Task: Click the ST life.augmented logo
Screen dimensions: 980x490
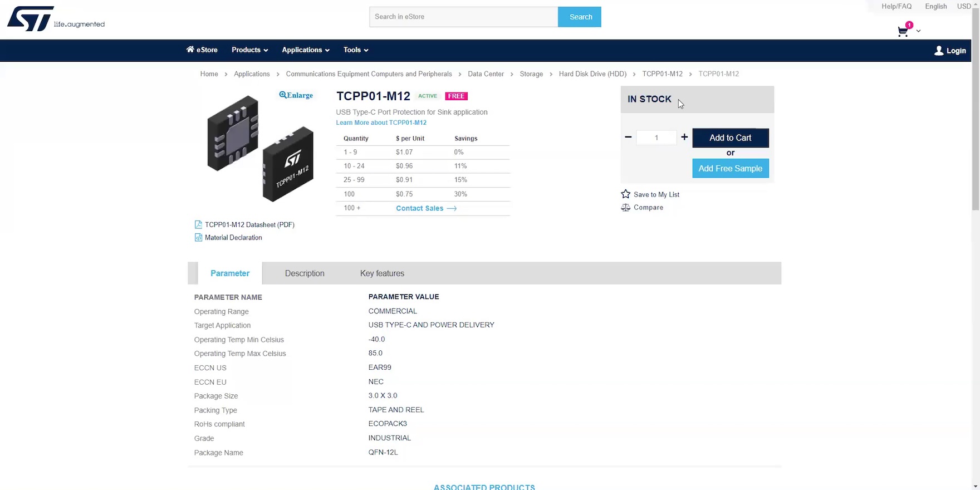Action: point(56,19)
